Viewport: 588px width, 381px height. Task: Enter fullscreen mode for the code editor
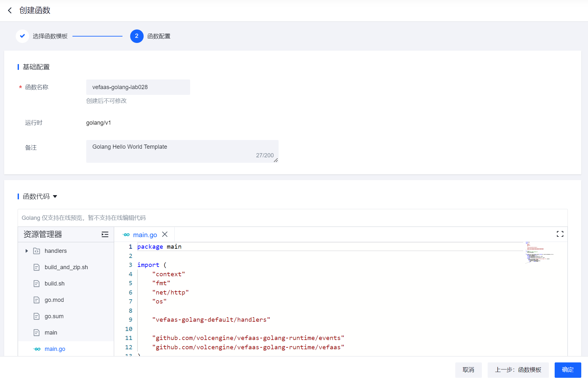[560, 234]
